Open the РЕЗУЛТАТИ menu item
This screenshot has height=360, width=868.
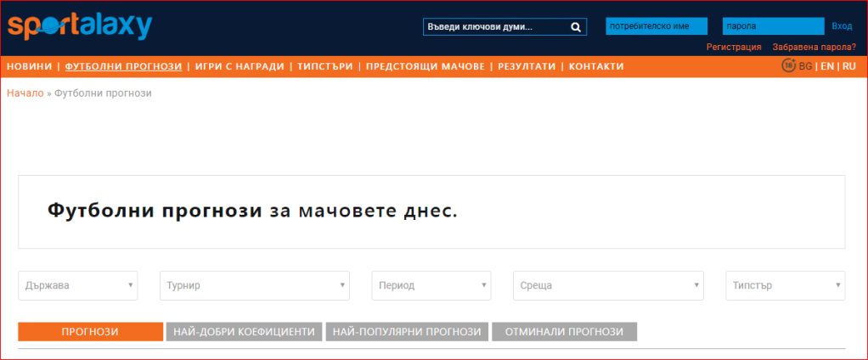(x=527, y=66)
